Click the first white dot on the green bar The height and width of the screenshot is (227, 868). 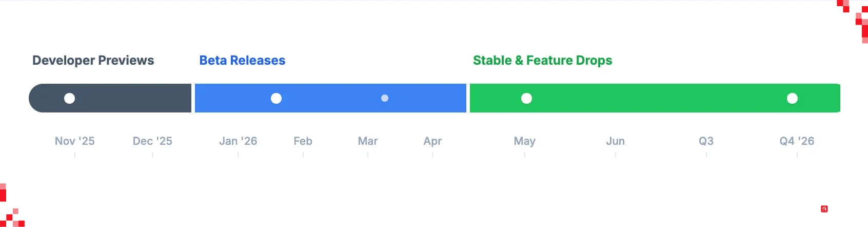(526, 98)
